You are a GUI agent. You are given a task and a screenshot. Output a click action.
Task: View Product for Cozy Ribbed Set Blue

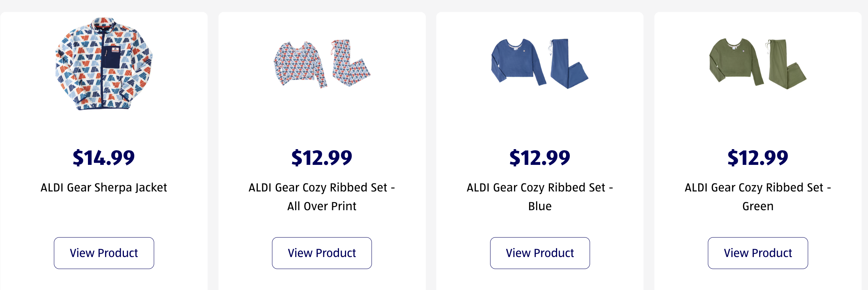click(x=540, y=253)
